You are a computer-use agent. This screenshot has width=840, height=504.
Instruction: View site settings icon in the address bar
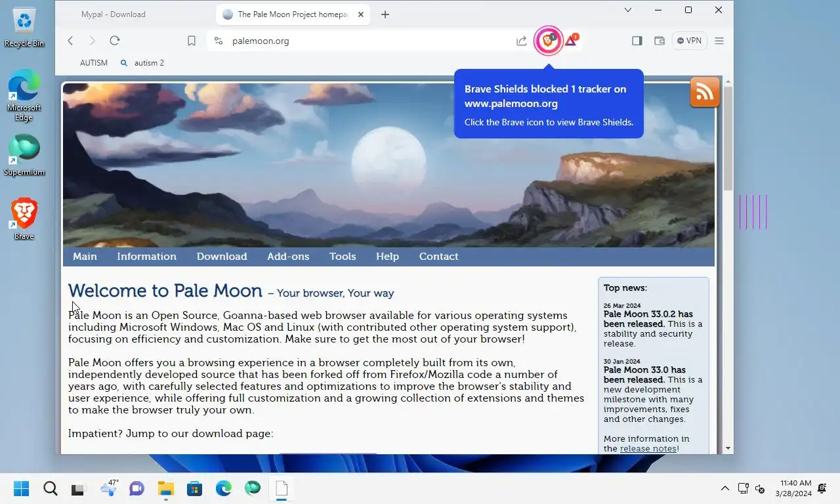pos(219,41)
